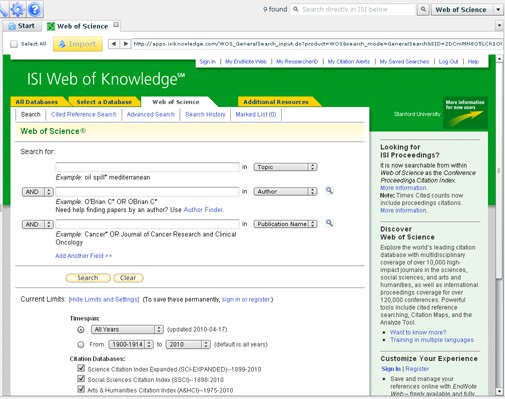This screenshot has height=399, width=505.
Task: Open the 1900-1914 start year dropdown
Action: [131, 345]
